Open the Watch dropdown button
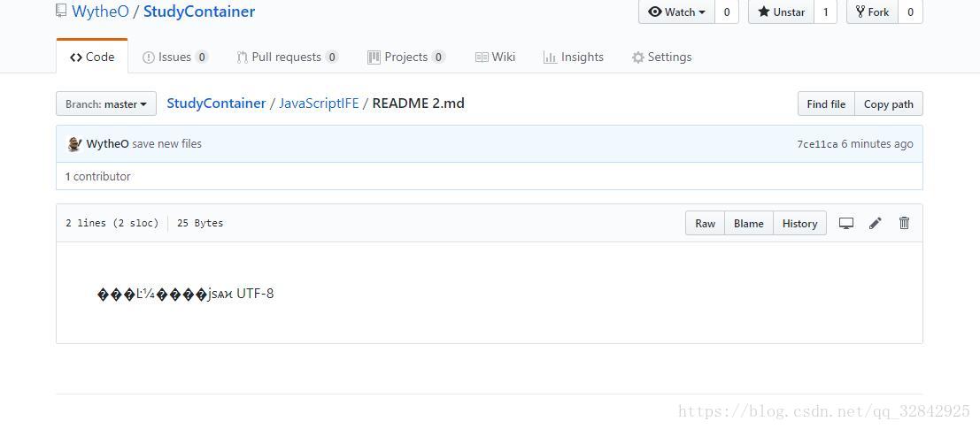Image resolution: width=980 pixels, height=429 pixels. (676, 11)
